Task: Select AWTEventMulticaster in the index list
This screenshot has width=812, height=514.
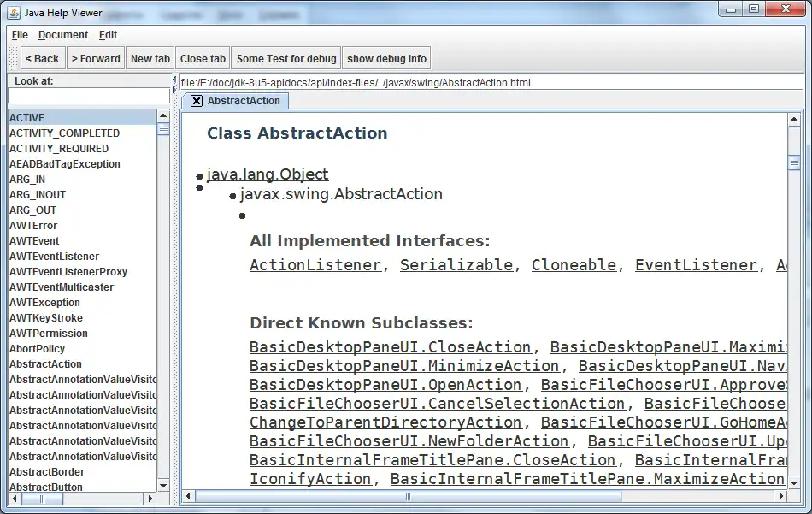Action: coord(82,287)
